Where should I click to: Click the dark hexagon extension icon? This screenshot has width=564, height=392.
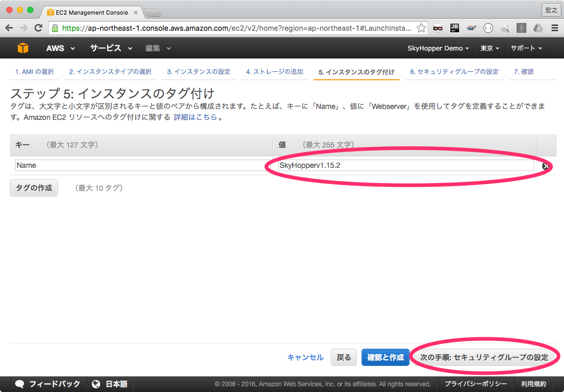522,28
